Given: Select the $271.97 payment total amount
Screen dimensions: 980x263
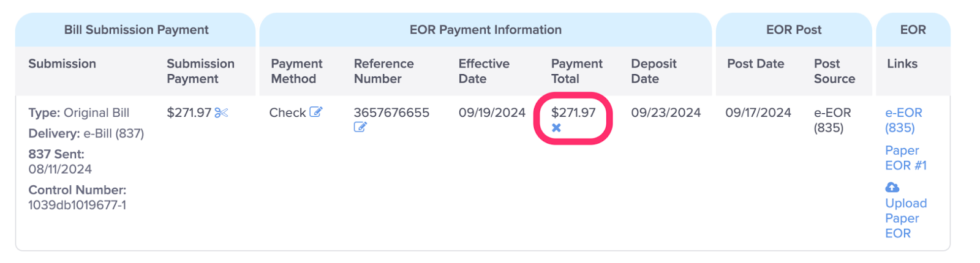Looking at the screenshot, I should coord(573,113).
